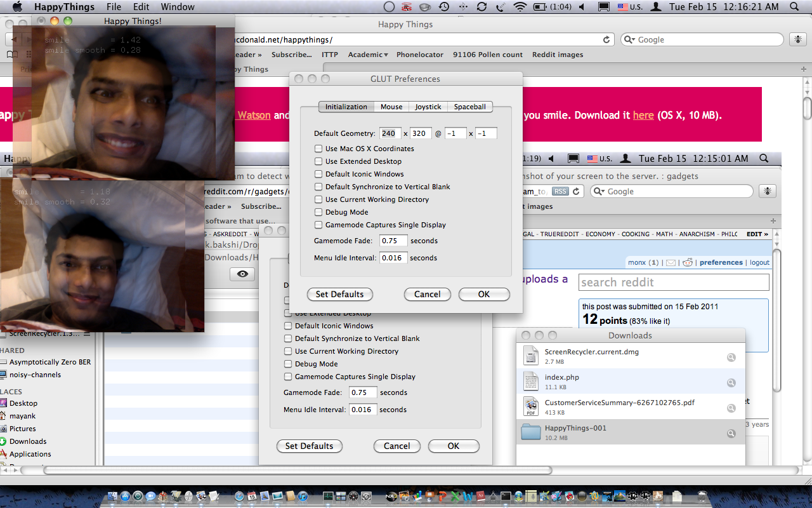Click the Time Machine menu bar icon
The width and height of the screenshot is (812, 508).
click(444, 7)
